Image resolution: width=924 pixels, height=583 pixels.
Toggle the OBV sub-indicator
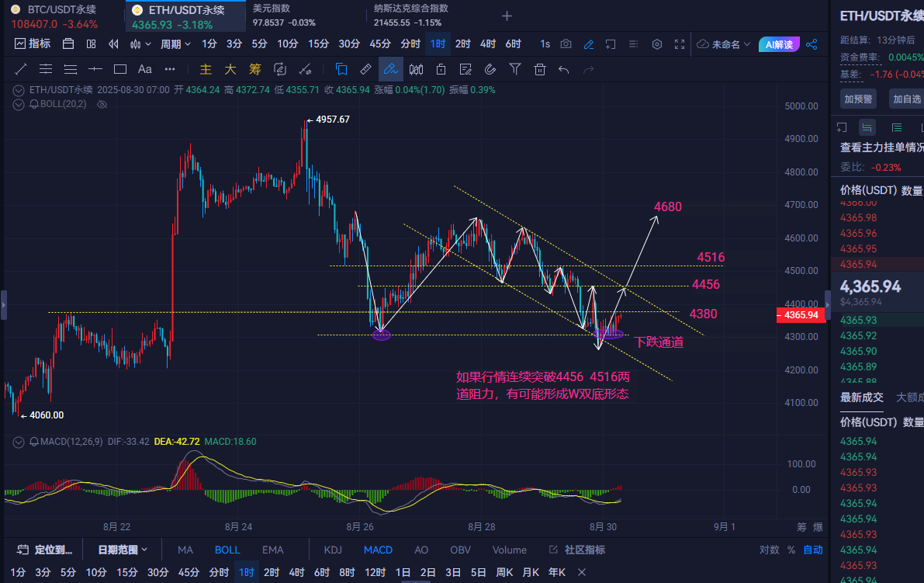[460, 550]
